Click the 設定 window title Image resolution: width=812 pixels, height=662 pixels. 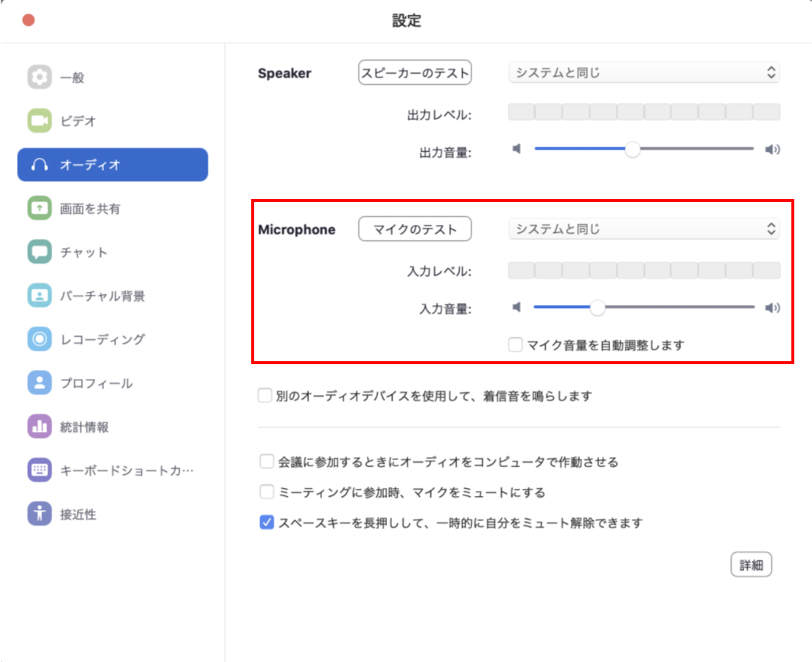click(x=407, y=21)
